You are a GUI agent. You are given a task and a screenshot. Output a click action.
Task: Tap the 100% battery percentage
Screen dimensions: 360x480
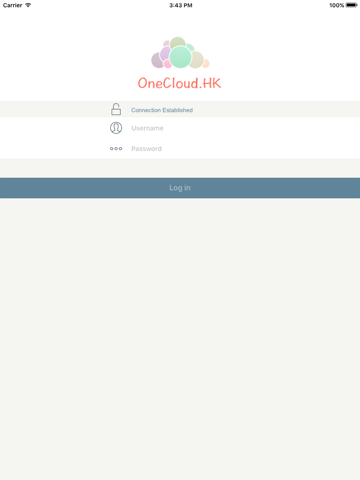(337, 5)
